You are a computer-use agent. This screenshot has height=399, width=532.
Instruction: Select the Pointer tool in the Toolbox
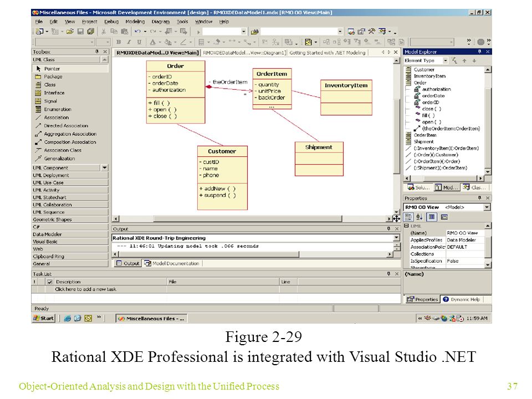[70, 69]
